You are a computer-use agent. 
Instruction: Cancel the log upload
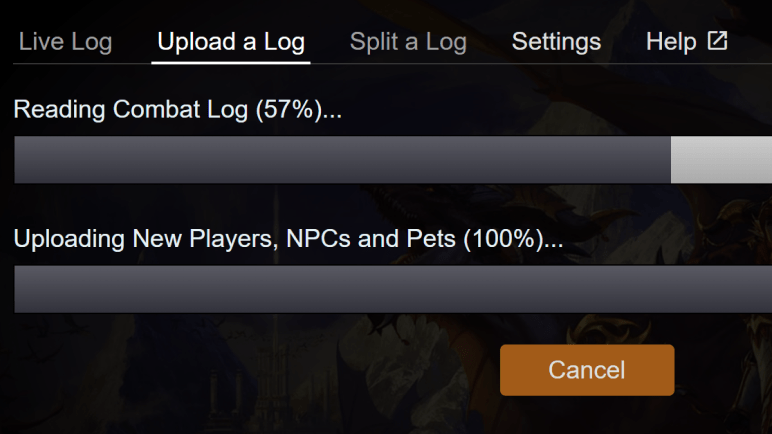(587, 370)
